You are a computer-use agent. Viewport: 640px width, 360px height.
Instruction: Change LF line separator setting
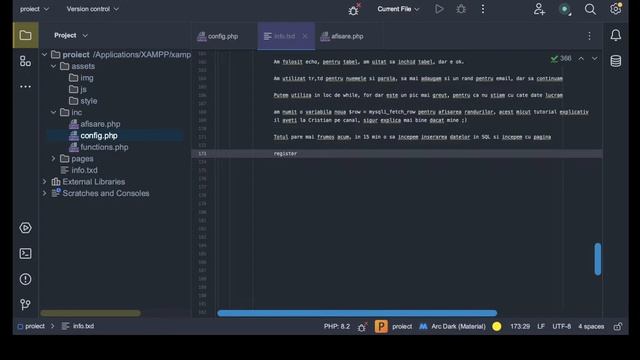[x=541, y=327]
